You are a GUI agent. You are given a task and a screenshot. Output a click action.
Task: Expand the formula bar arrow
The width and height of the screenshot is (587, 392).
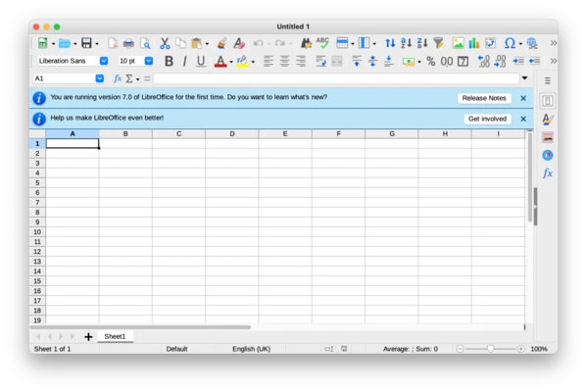[x=525, y=78]
